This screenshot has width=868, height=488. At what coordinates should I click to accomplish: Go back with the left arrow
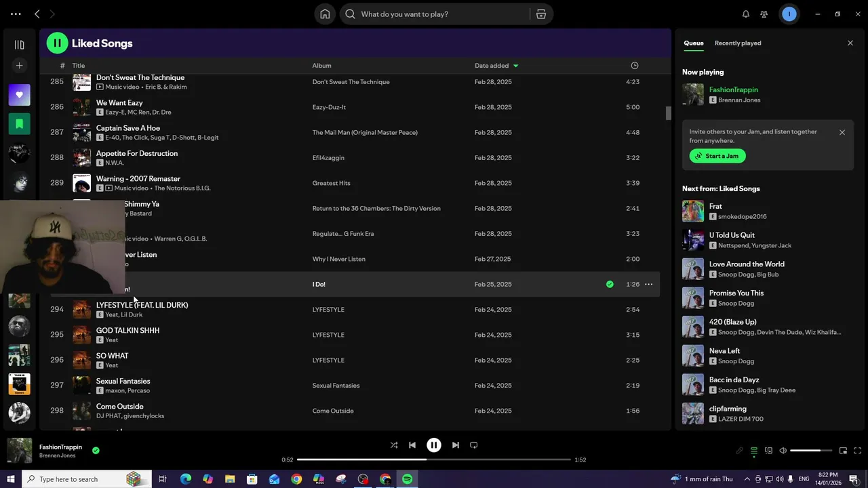coord(37,14)
